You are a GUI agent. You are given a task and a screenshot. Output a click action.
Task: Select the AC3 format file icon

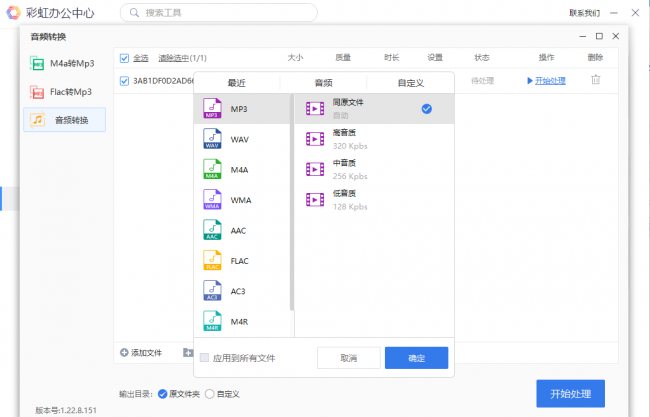(212, 291)
